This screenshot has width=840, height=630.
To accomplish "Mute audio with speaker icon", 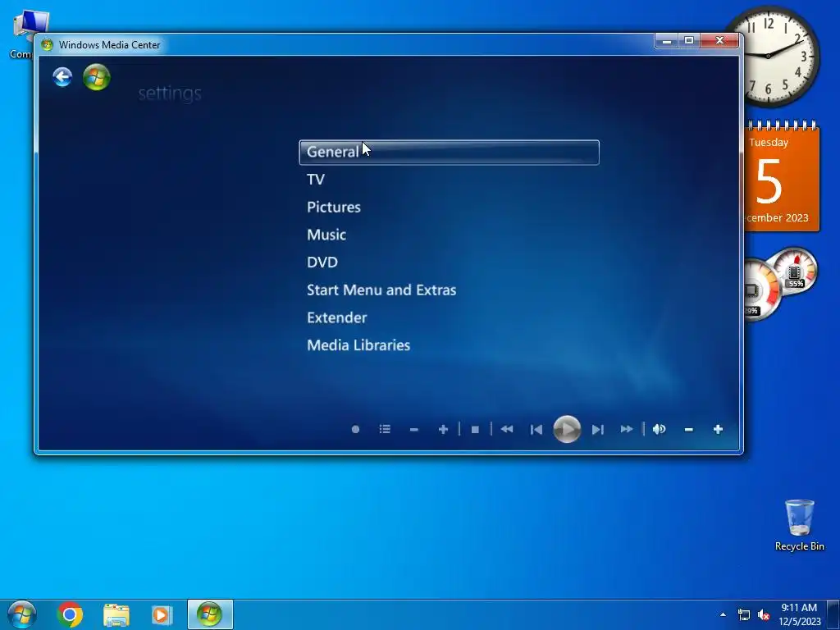I will click(659, 429).
